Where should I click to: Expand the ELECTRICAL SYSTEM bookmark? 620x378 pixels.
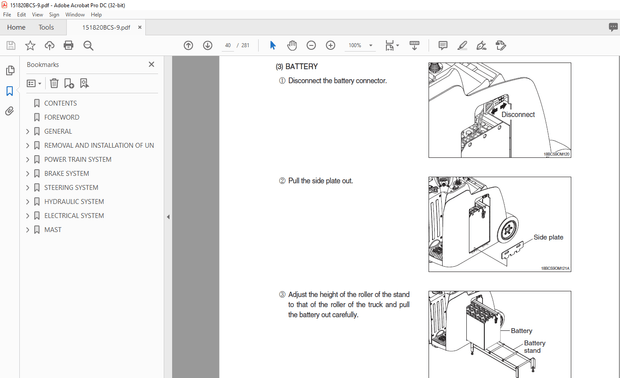[27, 215]
